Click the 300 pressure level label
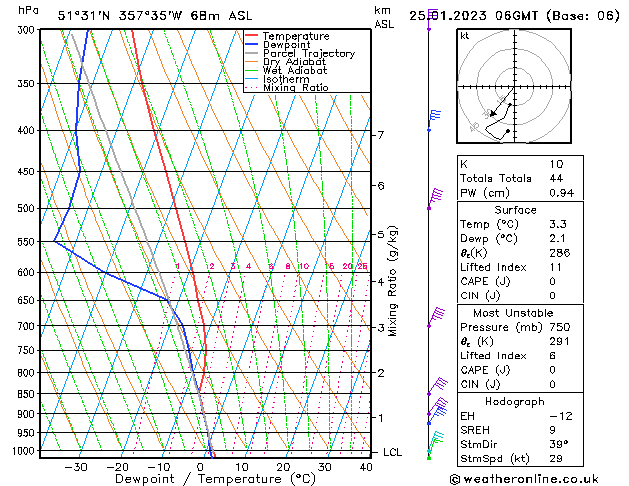 28,30
